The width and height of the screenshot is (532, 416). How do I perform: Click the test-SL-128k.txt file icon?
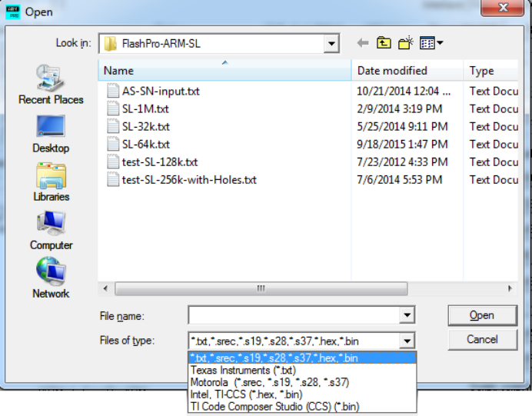pos(113,161)
